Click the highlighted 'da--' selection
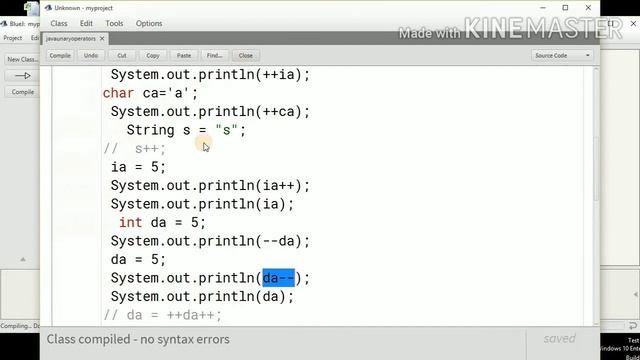The height and width of the screenshot is (360, 640). 278,278
